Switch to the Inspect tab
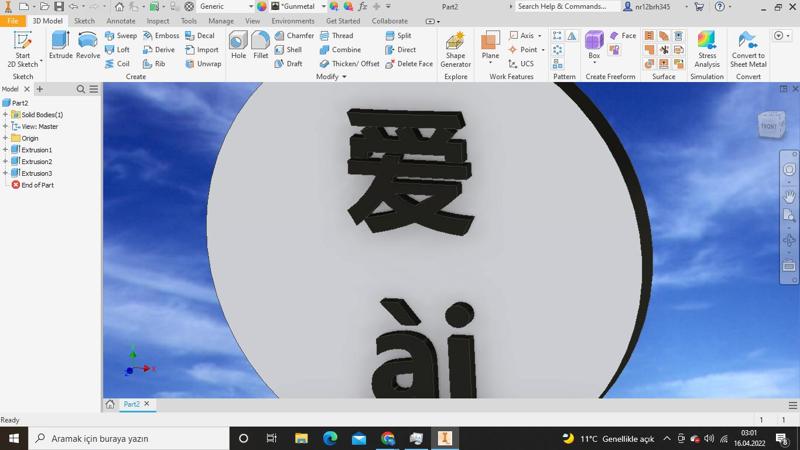Viewport: 800px width, 450px height. click(158, 21)
